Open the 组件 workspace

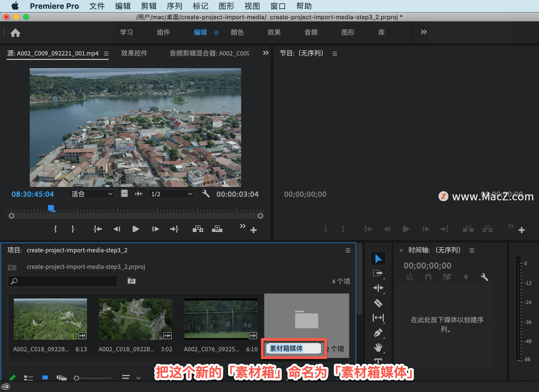[x=163, y=32]
